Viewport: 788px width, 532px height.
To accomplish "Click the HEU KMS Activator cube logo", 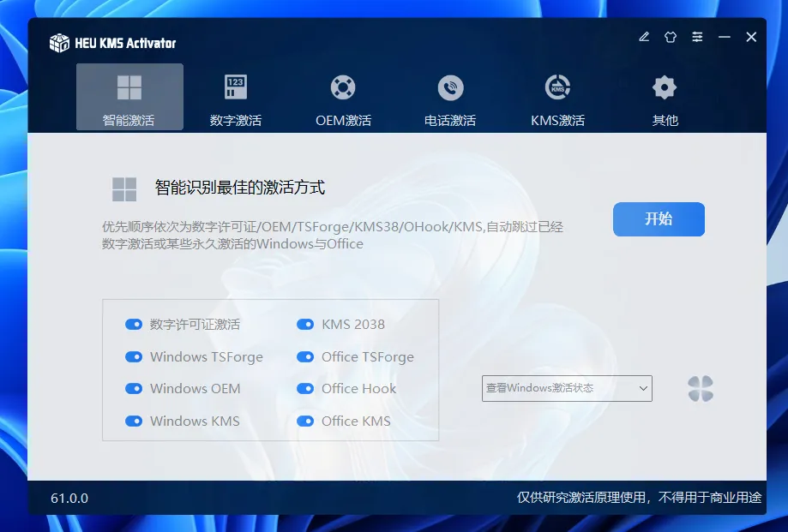I will (59, 43).
